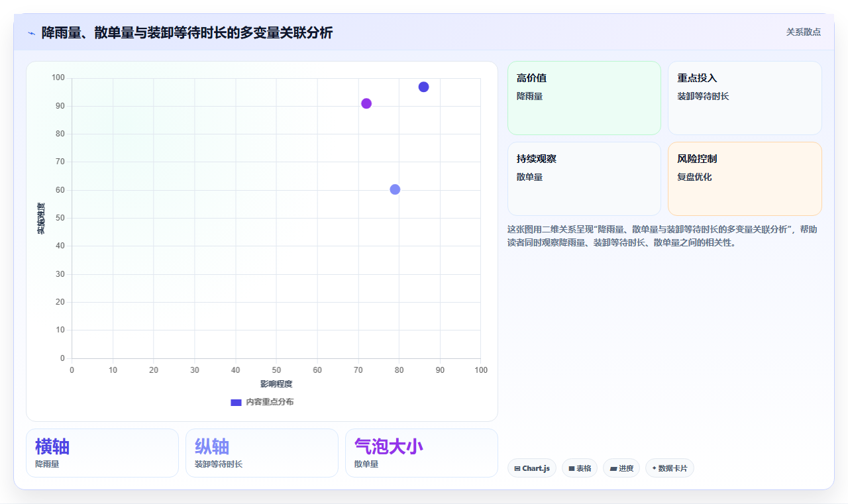Select the 横轴 降雨量 card
The height and width of the screenshot is (504, 848).
point(102,453)
